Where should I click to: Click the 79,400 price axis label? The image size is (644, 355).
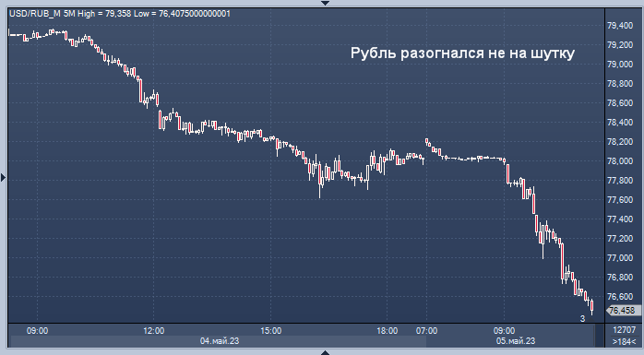click(620, 26)
